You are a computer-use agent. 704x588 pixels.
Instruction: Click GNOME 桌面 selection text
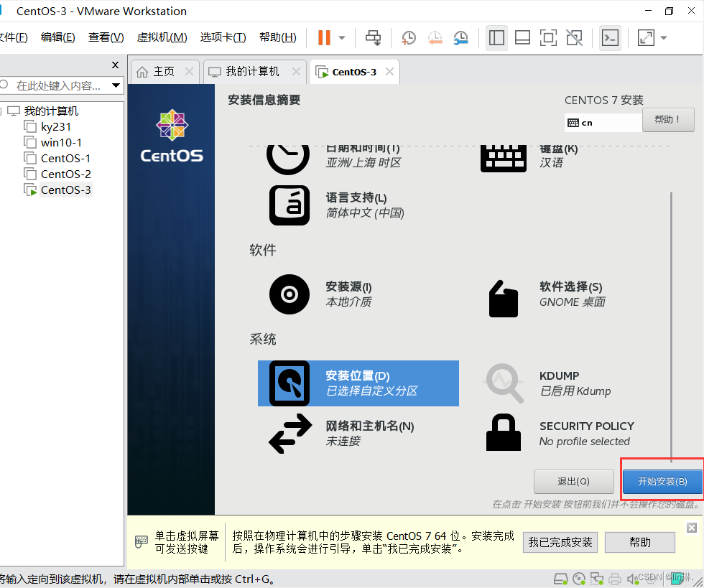(x=573, y=302)
